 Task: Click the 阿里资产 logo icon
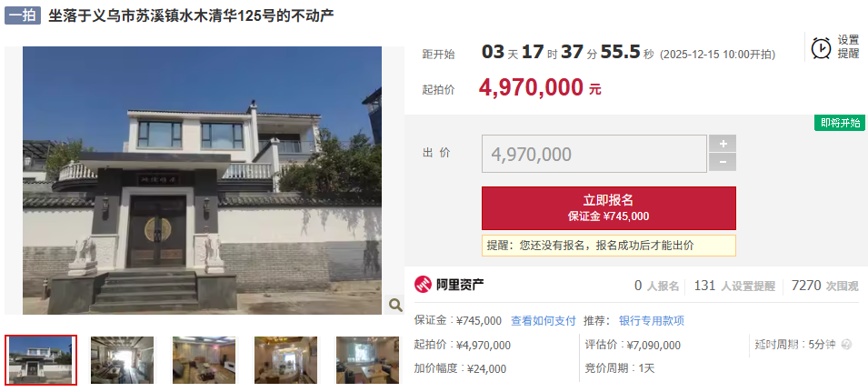coord(423,286)
